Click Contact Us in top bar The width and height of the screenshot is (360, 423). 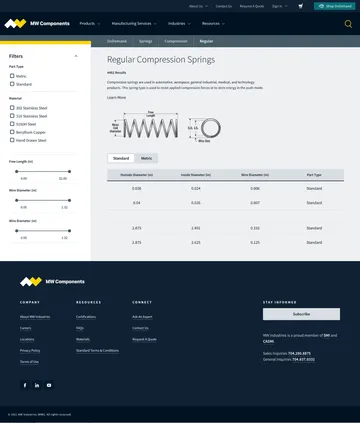click(x=223, y=6)
